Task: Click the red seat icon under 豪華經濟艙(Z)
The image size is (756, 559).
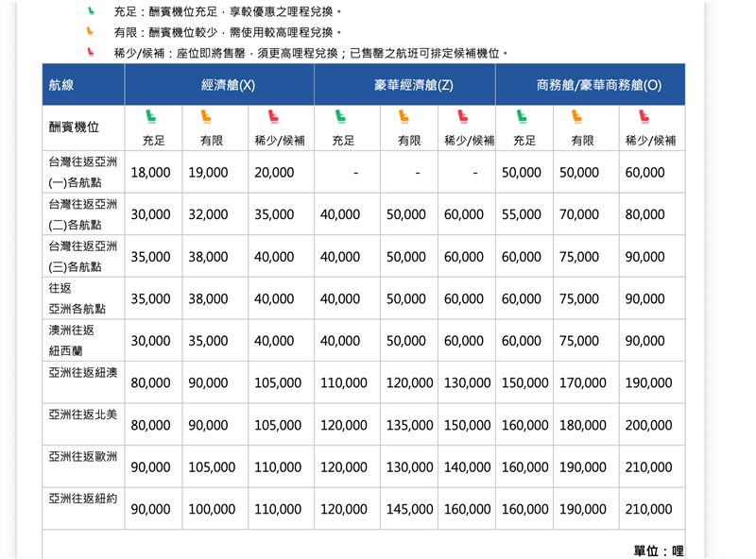Action: point(463,116)
